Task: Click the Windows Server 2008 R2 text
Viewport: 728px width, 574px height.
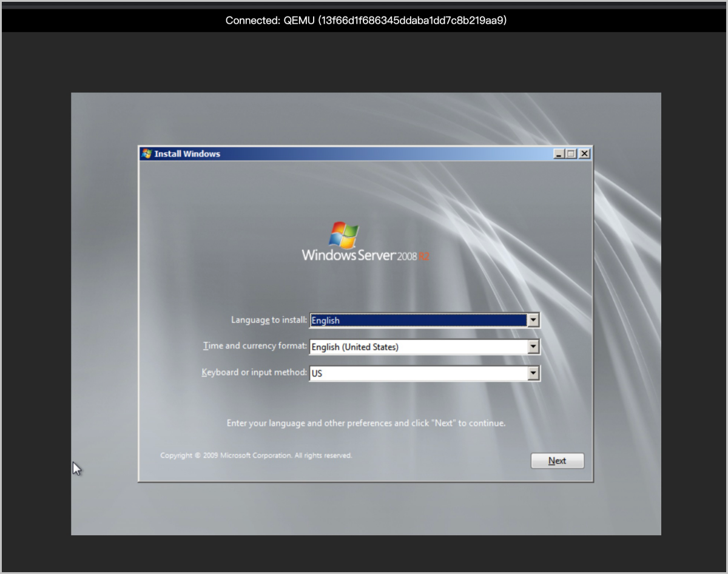Action: (x=365, y=255)
